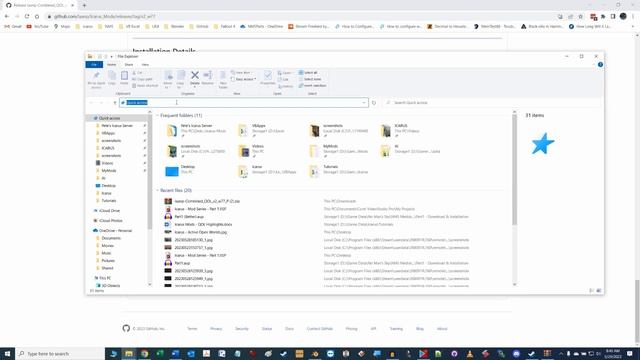Click the Chrome address bar URL

click(x=104, y=16)
